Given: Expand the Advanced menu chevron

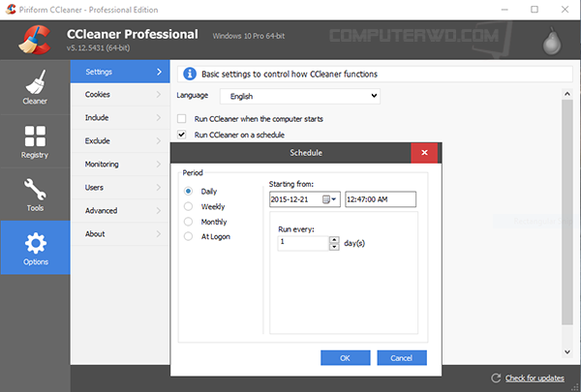Looking at the screenshot, I should point(159,210).
